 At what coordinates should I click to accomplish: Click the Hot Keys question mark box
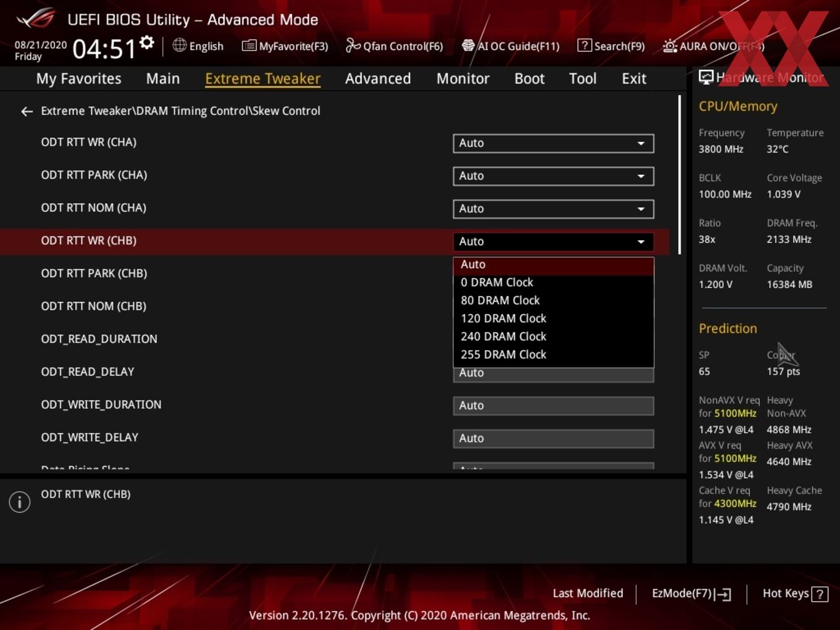click(820, 594)
